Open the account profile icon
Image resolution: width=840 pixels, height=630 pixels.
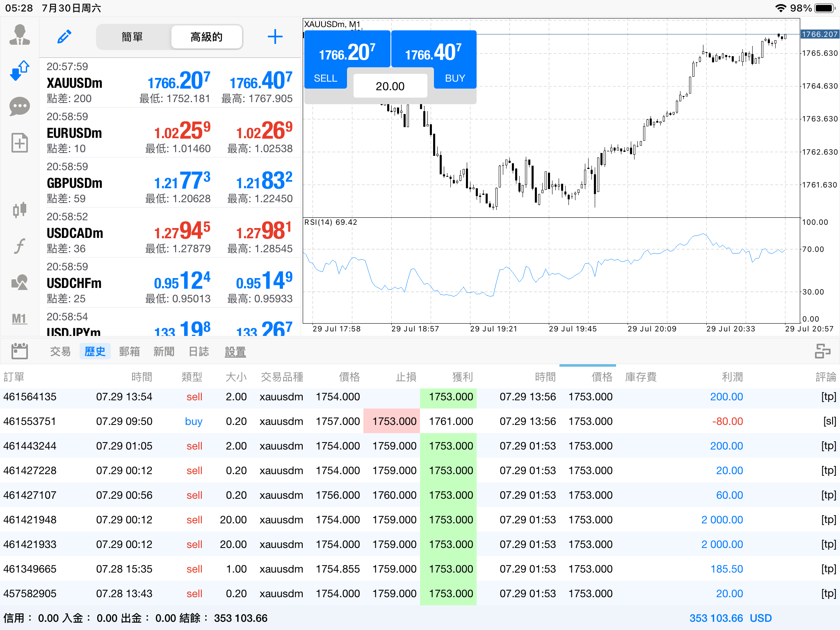(19, 35)
